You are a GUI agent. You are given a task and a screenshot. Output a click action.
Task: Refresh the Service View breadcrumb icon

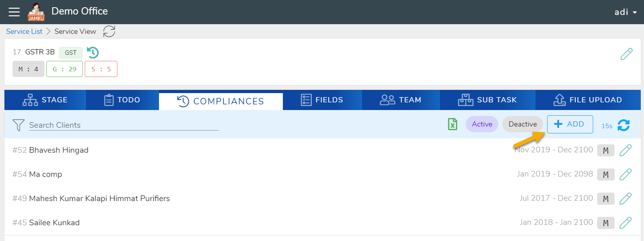(x=109, y=31)
